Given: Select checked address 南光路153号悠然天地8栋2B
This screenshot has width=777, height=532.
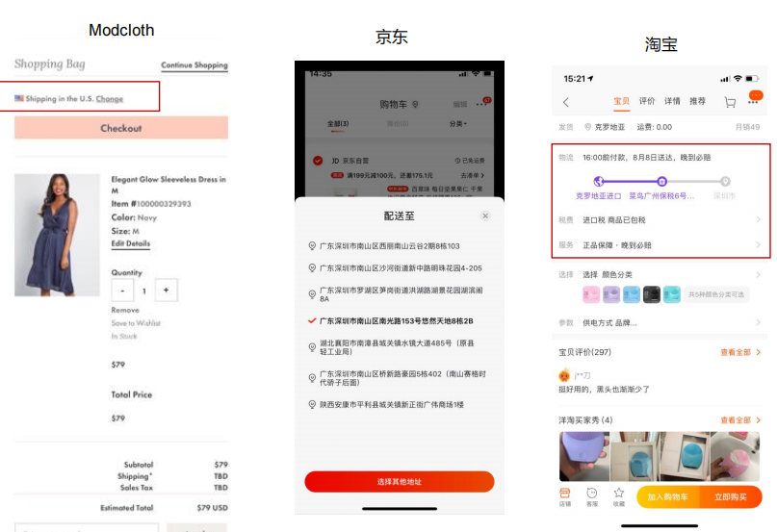Looking at the screenshot, I should (x=391, y=321).
